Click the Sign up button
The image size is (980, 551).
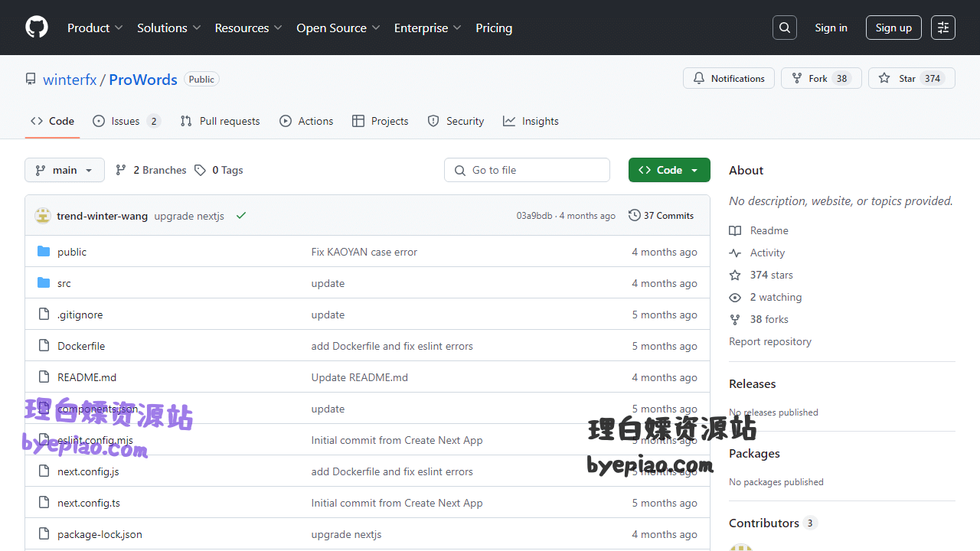tap(893, 28)
